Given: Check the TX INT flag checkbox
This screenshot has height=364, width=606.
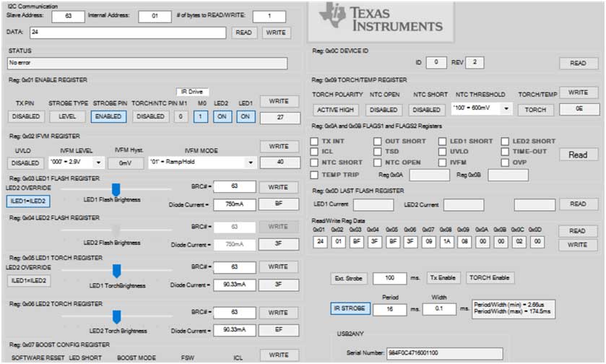Looking at the screenshot, I should point(314,141).
